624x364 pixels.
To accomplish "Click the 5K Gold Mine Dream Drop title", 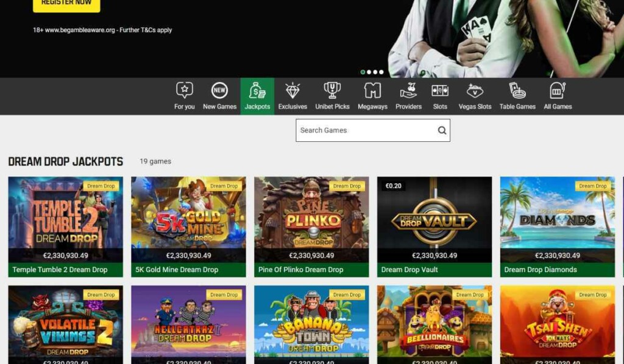I will [x=177, y=270].
